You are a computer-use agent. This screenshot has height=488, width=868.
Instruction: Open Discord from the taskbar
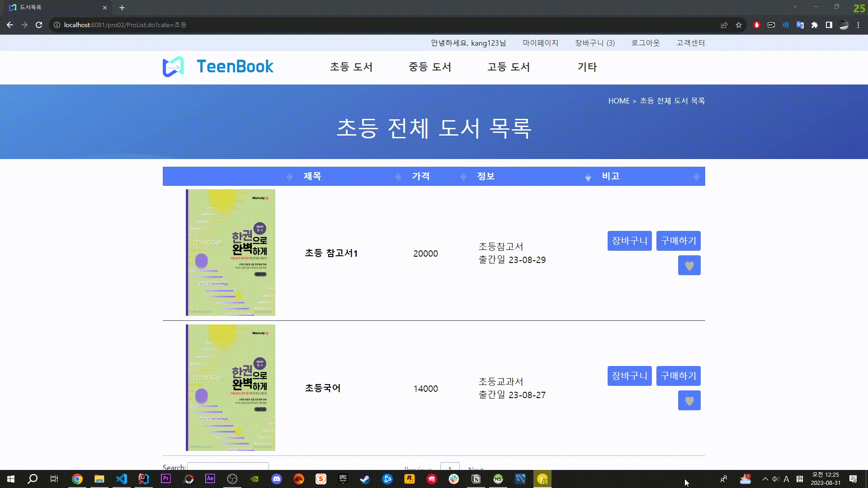tap(277, 479)
